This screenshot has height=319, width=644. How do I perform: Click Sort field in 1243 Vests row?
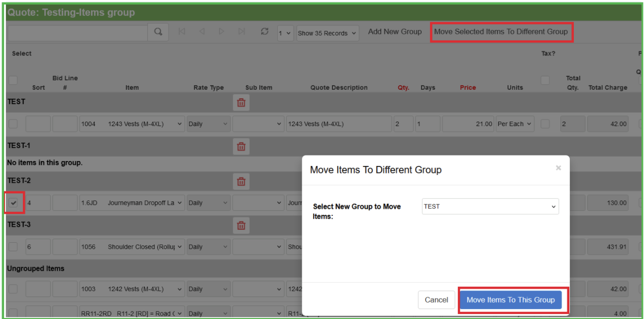38,124
